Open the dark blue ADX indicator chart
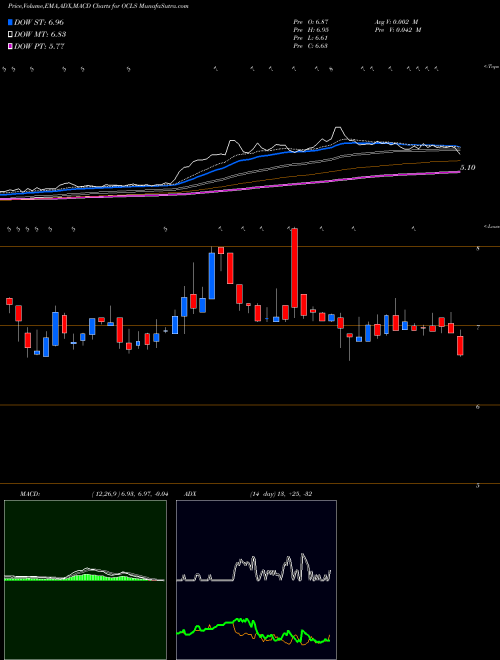500x660 pixels. click(256, 580)
